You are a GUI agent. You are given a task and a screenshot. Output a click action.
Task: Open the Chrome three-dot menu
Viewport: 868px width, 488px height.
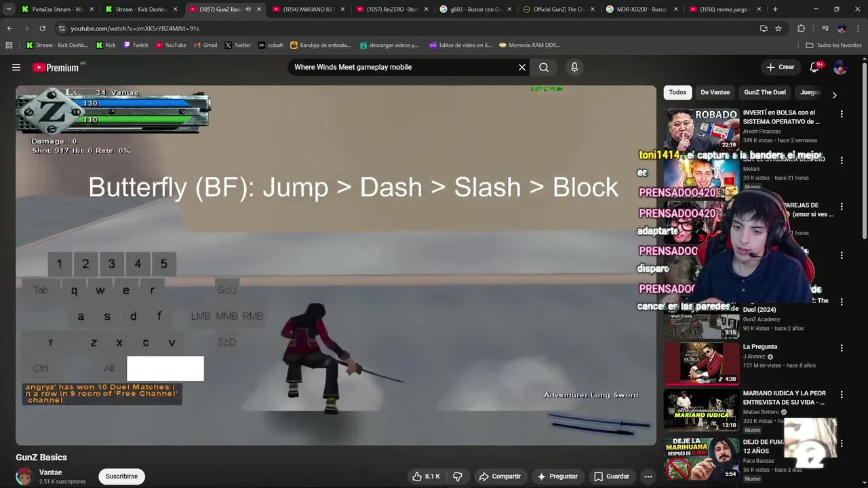point(858,28)
